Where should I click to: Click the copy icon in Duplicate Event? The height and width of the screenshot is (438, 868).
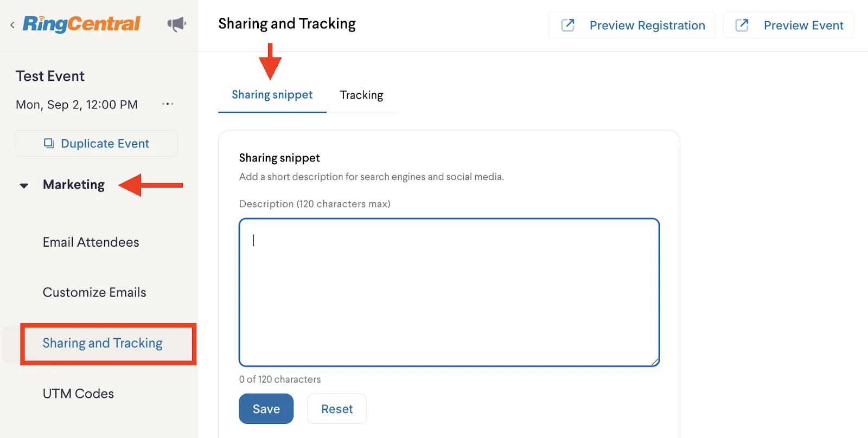49,143
